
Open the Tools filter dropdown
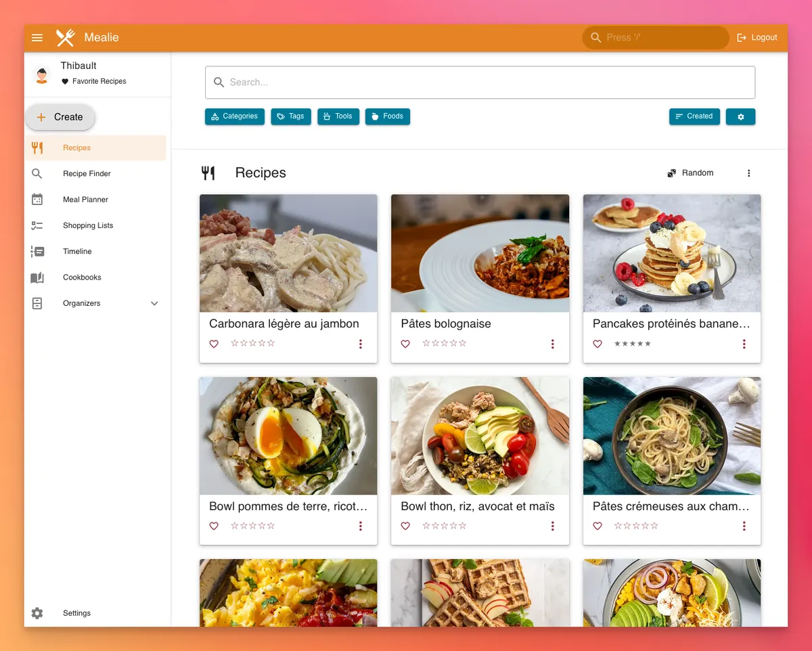click(338, 116)
